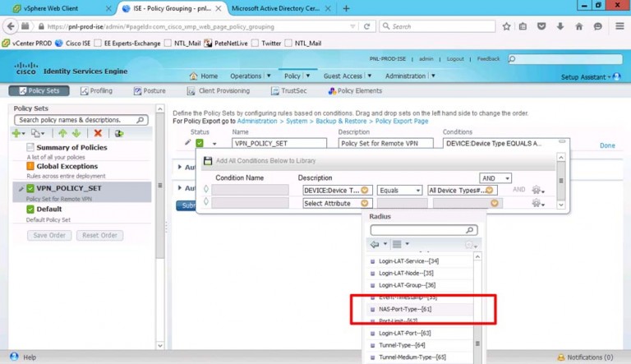
Task: Switch to the Profiling tab
Action: pyautogui.click(x=97, y=90)
